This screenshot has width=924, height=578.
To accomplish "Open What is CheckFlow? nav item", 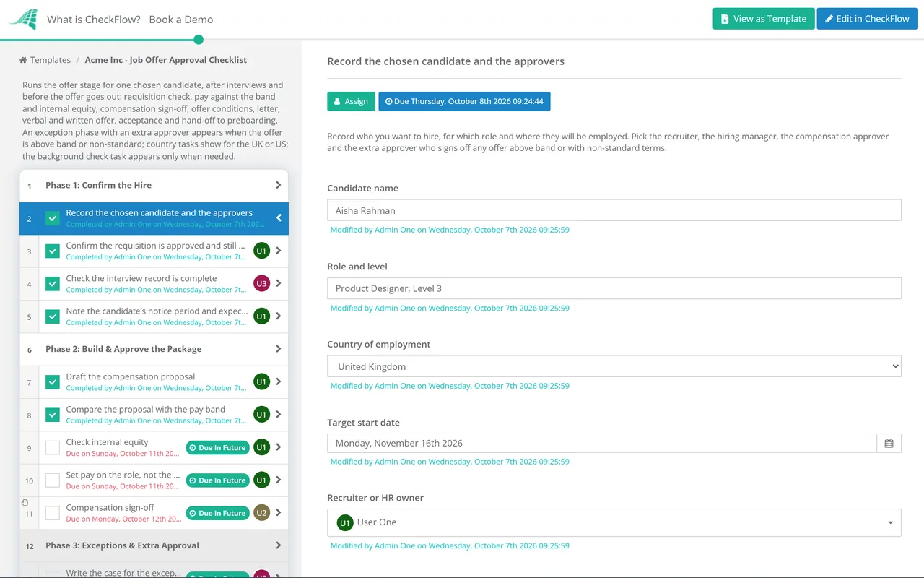I will click(x=94, y=20).
